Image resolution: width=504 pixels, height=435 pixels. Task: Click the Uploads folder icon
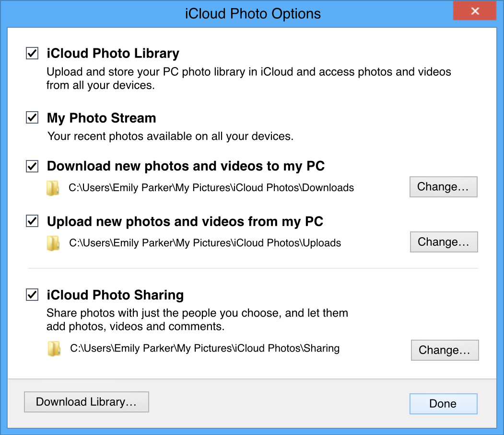tap(53, 243)
